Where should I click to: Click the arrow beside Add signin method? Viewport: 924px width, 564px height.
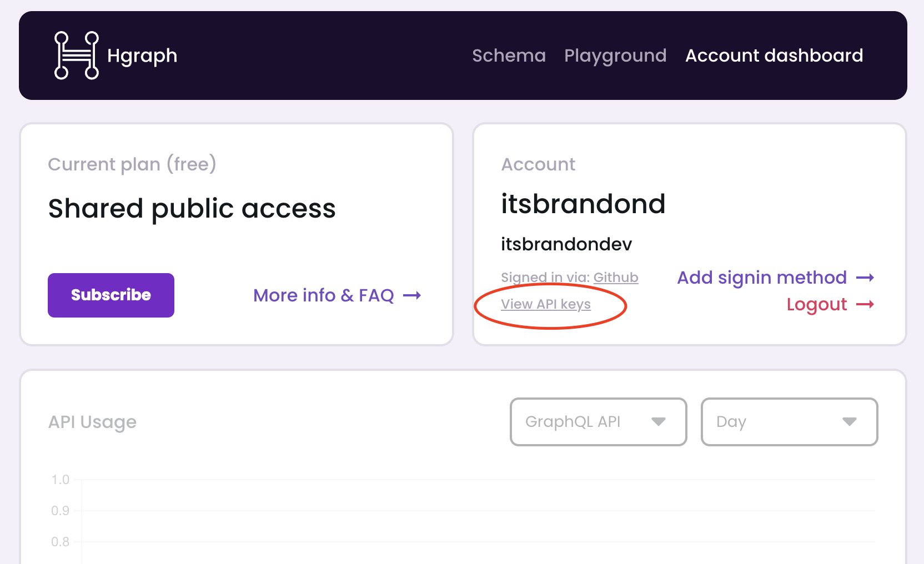pos(865,278)
